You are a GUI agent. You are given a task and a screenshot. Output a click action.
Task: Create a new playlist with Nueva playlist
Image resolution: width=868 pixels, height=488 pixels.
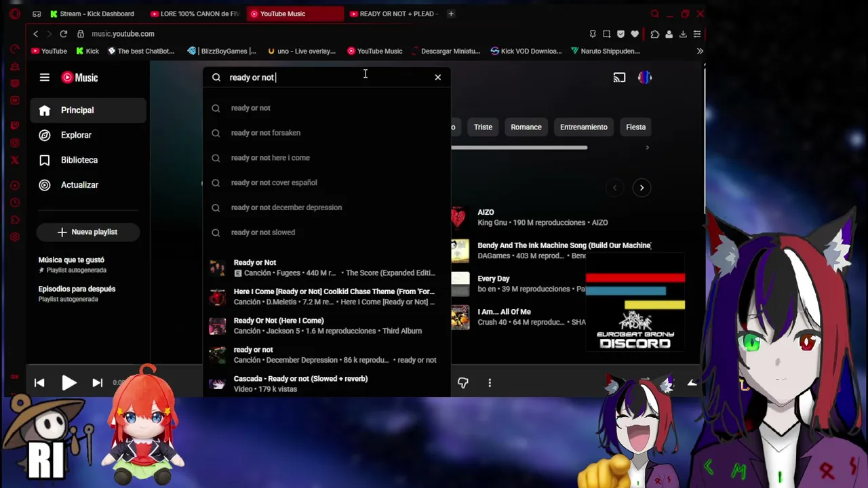pos(88,232)
